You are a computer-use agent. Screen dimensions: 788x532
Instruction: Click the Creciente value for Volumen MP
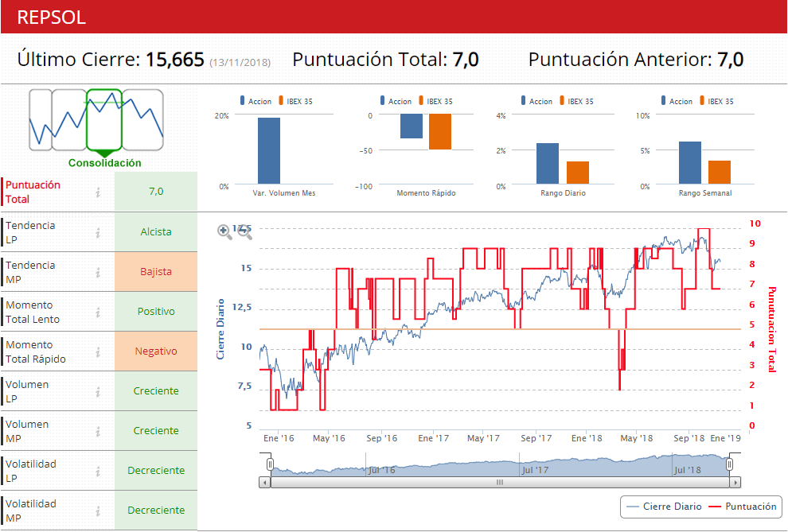coord(156,431)
